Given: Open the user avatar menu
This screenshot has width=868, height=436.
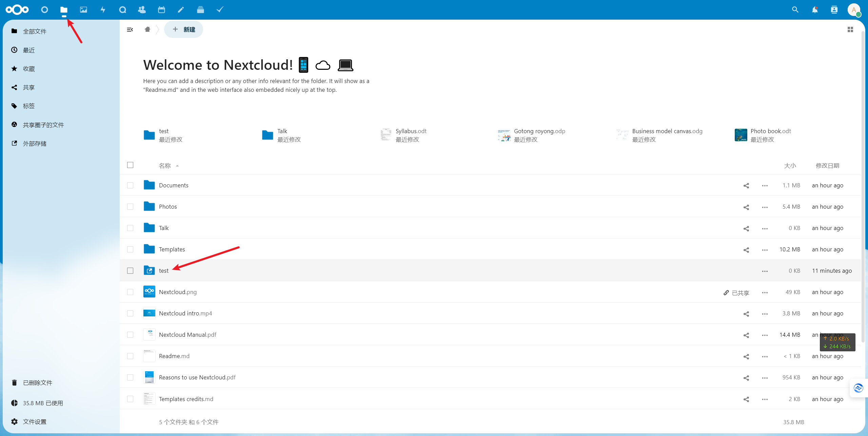Looking at the screenshot, I should [854, 9].
